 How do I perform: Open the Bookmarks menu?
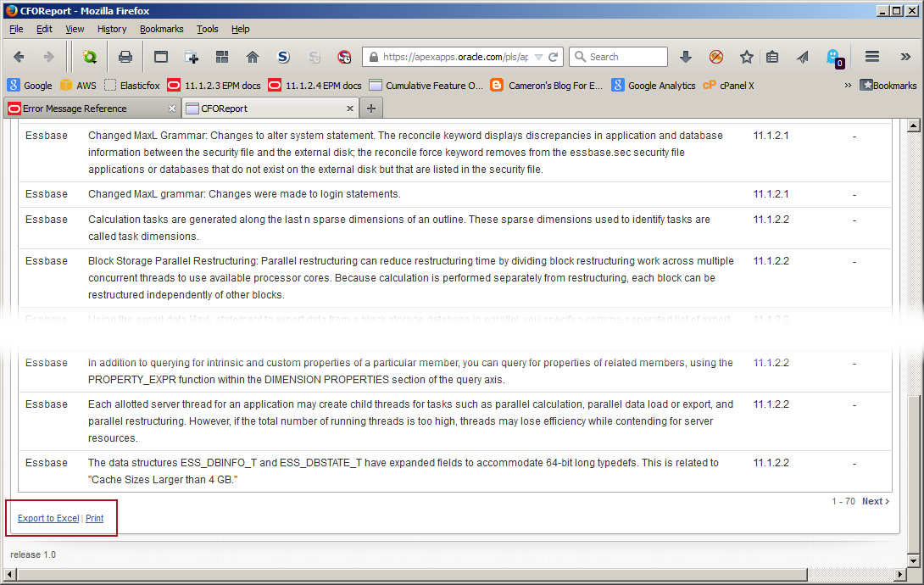click(161, 29)
